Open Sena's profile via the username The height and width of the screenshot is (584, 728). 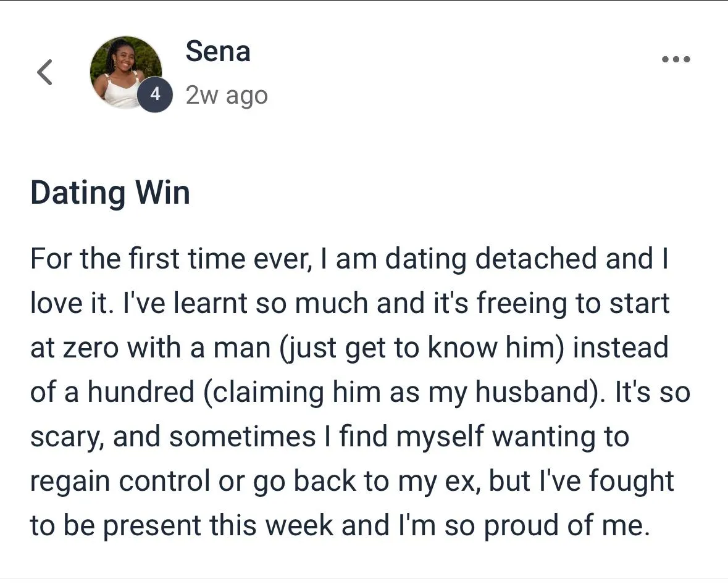(218, 51)
